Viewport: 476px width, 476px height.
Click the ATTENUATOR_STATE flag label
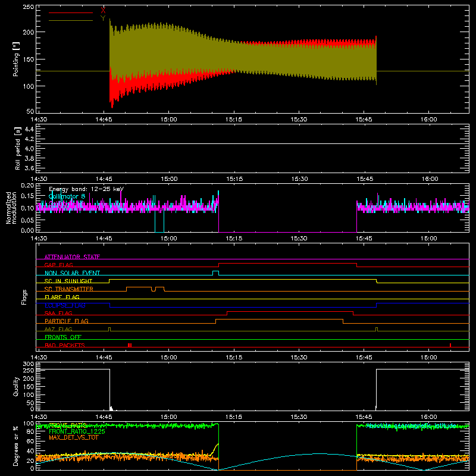(72, 257)
